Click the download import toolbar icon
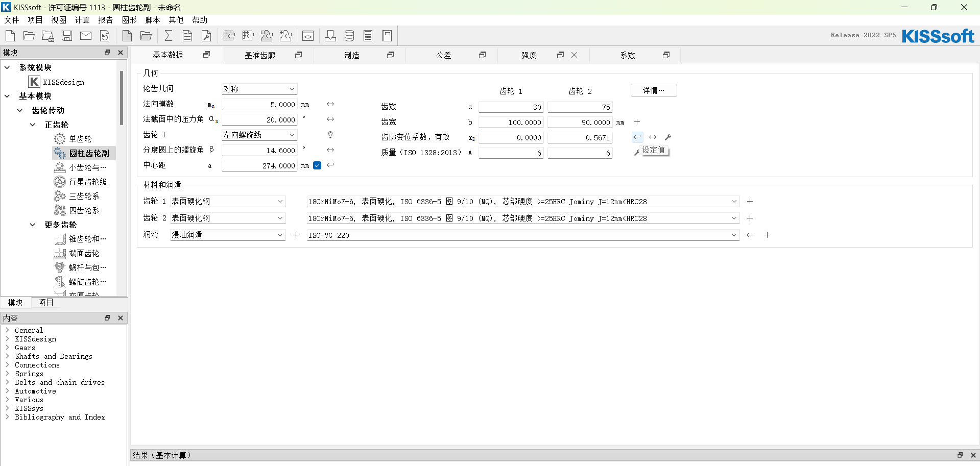This screenshot has width=980, height=466. click(330, 36)
